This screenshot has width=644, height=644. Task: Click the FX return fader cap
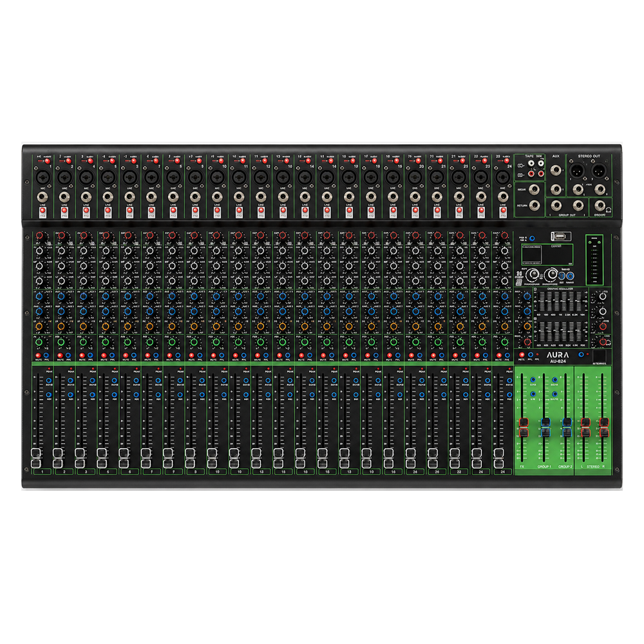(523, 428)
